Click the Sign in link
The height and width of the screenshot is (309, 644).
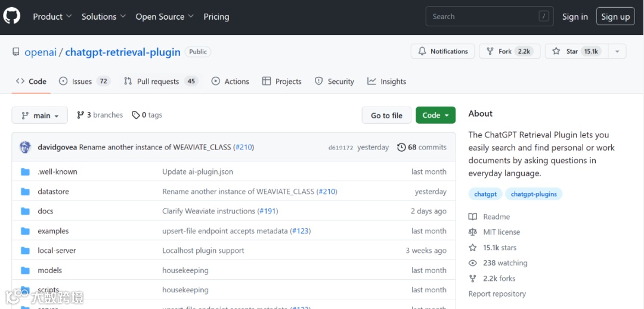575,17
